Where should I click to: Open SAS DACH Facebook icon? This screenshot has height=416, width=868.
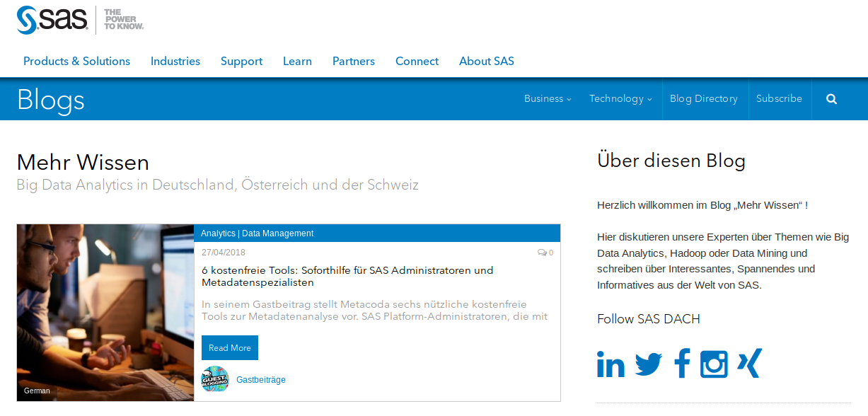coord(682,364)
